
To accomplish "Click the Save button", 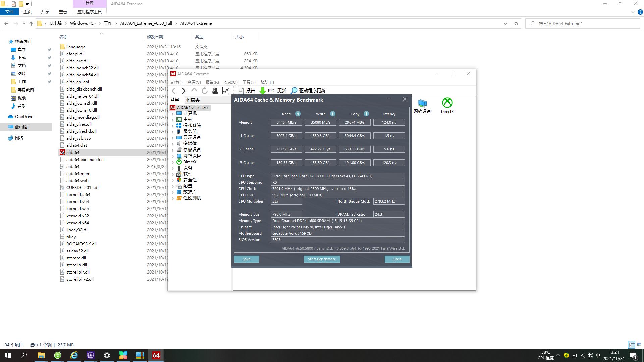I will tap(246, 259).
